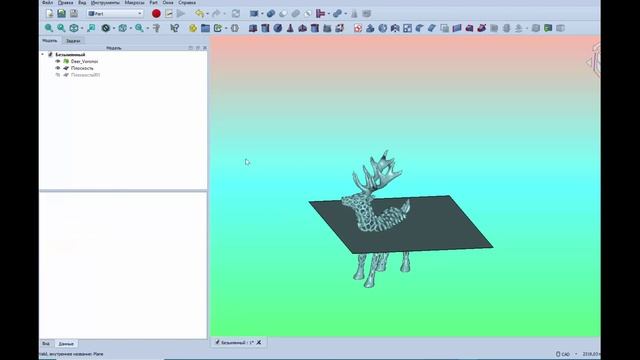Open the check geometry green icon
This screenshot has height=360, width=640.
click(x=548, y=28)
